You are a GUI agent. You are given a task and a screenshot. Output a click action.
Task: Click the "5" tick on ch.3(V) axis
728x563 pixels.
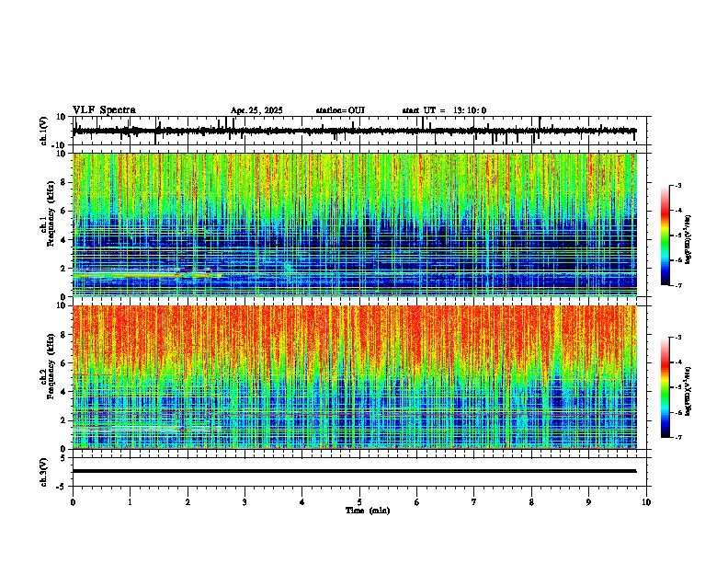[63, 458]
